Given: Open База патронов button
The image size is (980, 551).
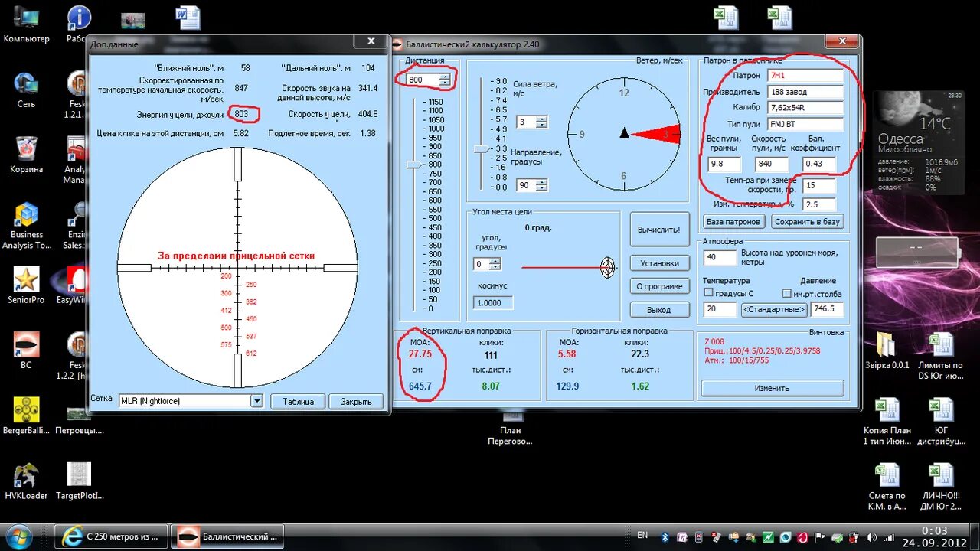Looking at the screenshot, I should point(733,222).
